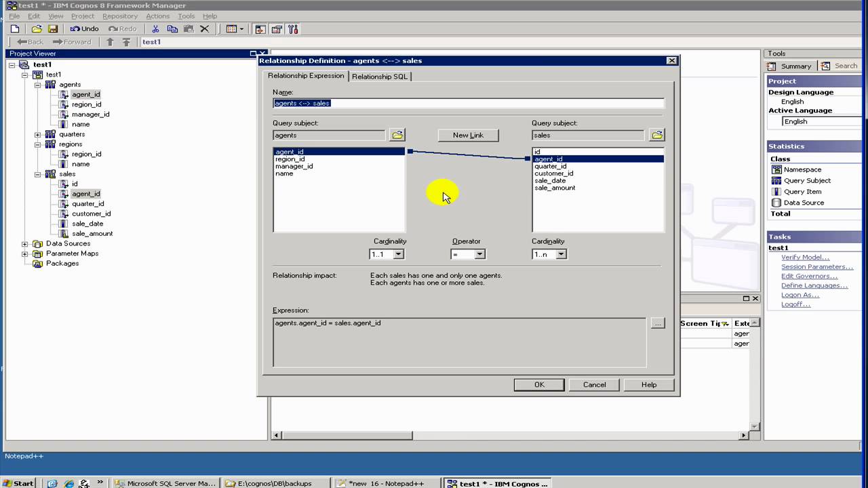
Task: Open the Edit Governors task link
Action: (809, 277)
